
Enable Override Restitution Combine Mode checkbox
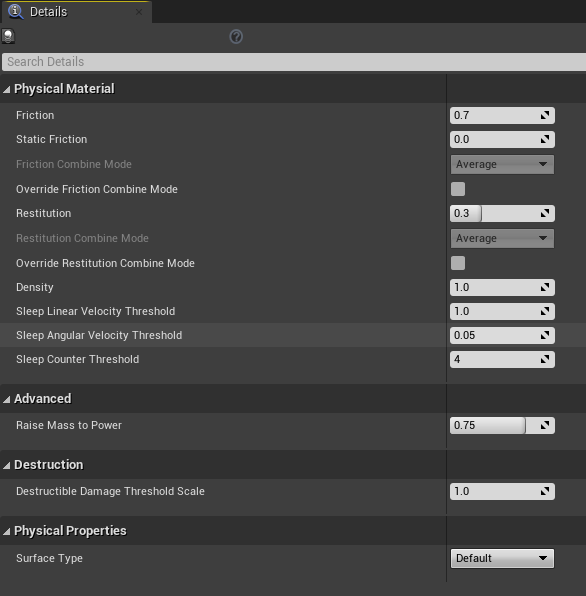click(458, 263)
